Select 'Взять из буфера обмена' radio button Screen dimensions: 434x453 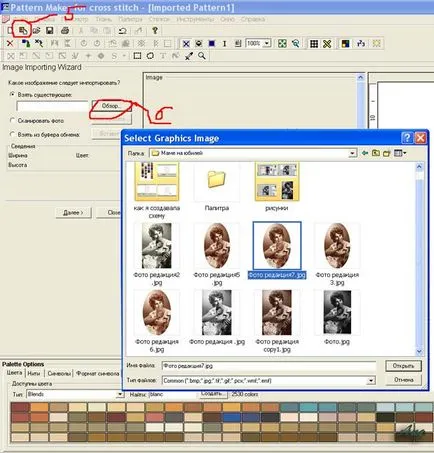coord(13,134)
